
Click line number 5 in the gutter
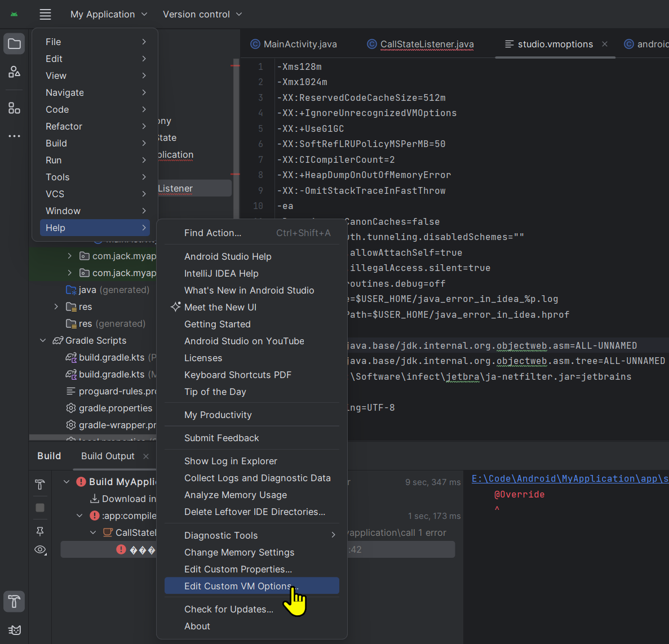[261, 128]
